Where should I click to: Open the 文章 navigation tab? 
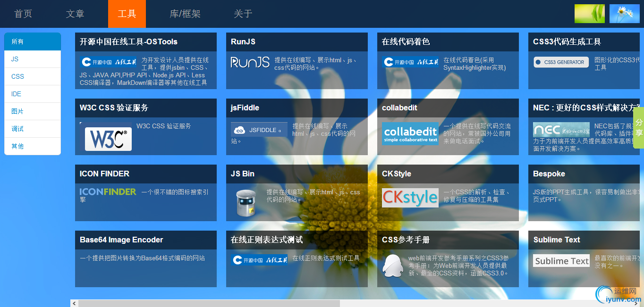click(75, 14)
